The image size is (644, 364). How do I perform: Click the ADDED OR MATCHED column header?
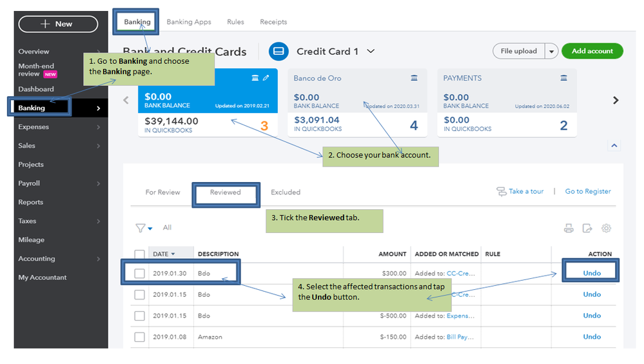tap(447, 254)
